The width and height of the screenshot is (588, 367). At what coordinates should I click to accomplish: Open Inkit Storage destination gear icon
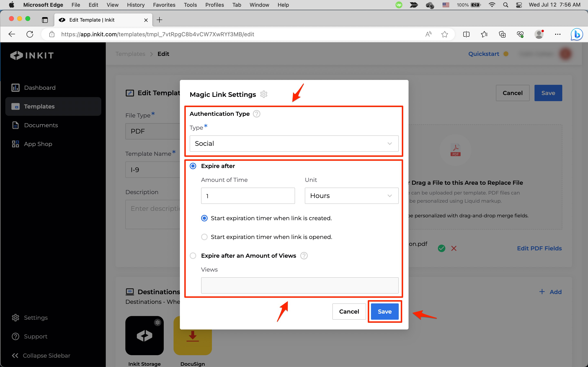157,322
